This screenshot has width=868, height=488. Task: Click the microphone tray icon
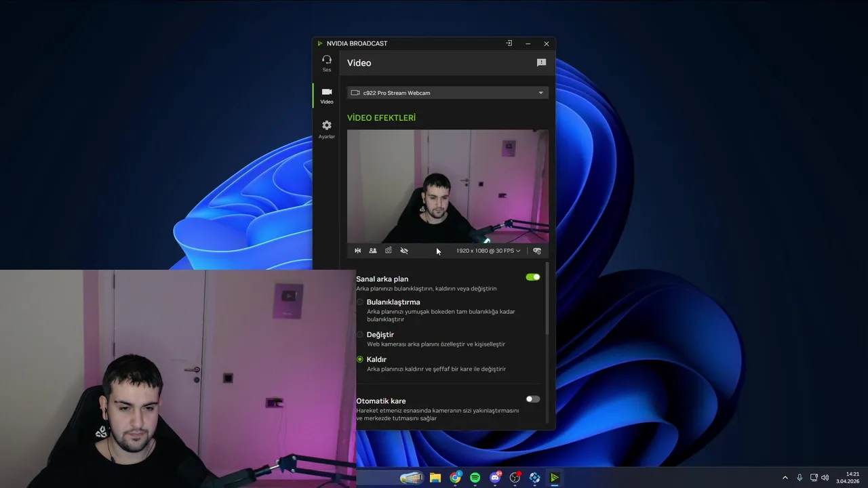coord(800,478)
